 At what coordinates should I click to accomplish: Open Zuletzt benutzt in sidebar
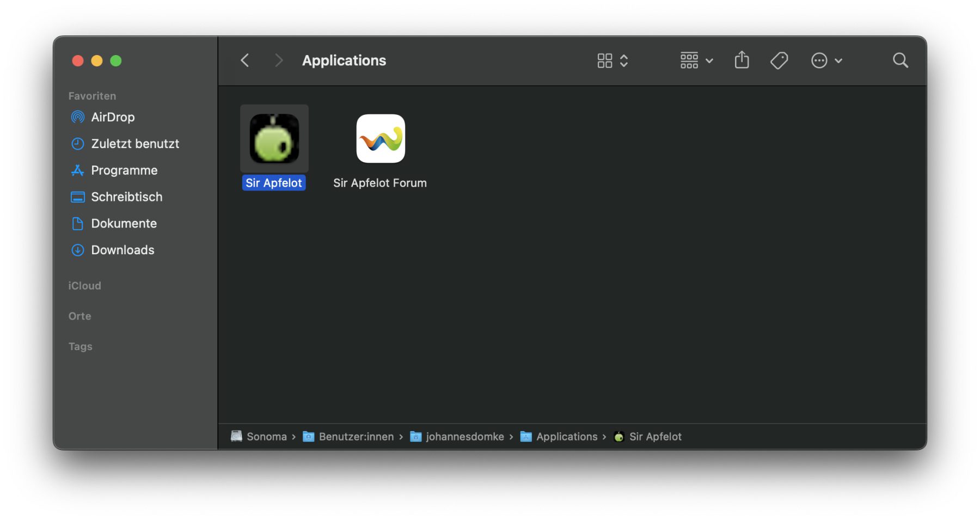tap(134, 144)
